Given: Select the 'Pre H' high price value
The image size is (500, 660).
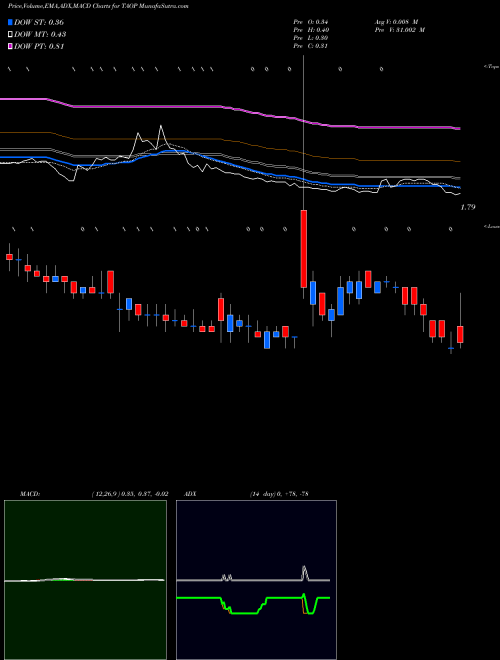Looking at the screenshot, I should pyautogui.click(x=311, y=30).
